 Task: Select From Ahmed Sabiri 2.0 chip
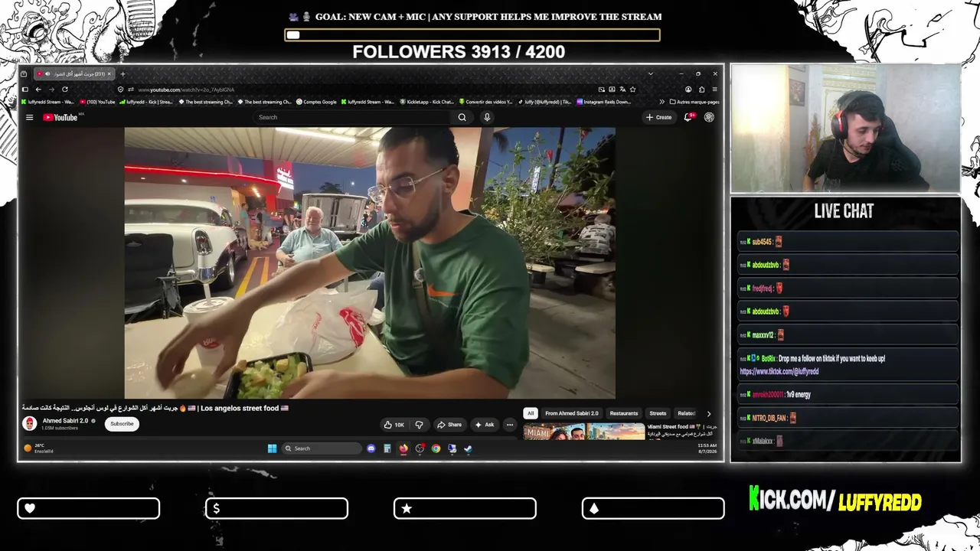[572, 413]
